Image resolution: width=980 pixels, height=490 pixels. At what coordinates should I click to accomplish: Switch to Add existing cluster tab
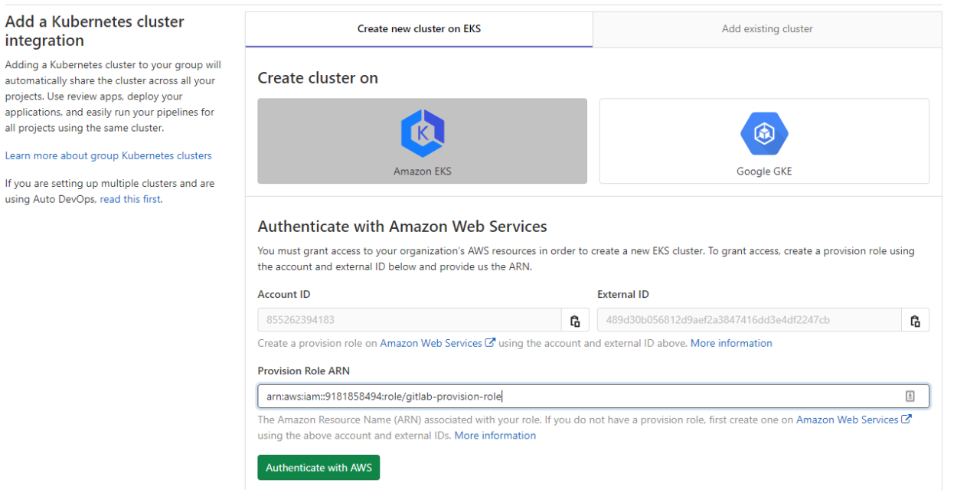pyautogui.click(x=767, y=29)
